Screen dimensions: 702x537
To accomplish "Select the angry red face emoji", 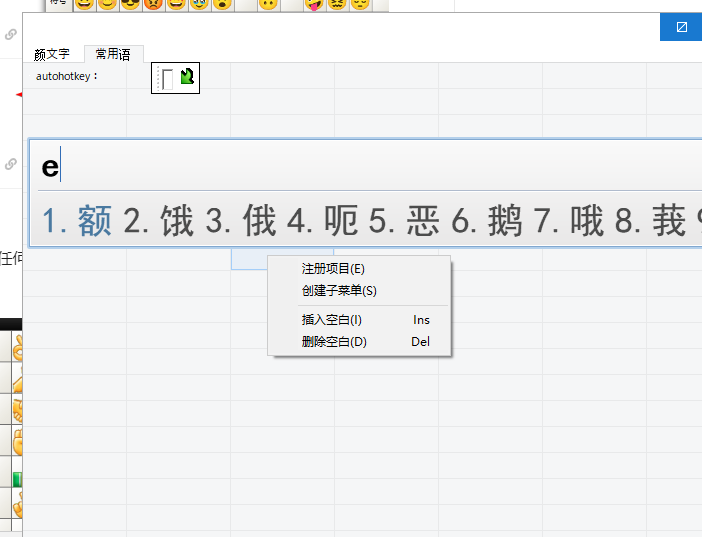I will pos(153,4).
